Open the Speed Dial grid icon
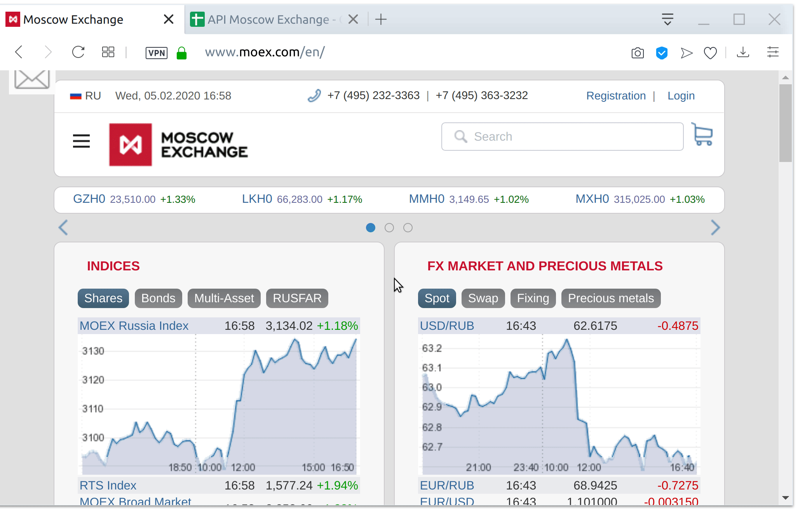This screenshot has width=812, height=519. coord(108,52)
